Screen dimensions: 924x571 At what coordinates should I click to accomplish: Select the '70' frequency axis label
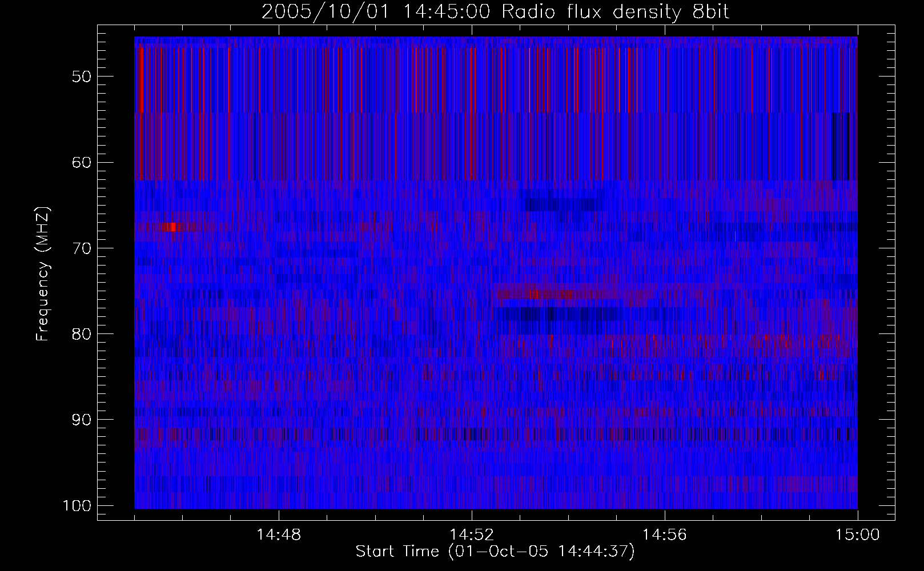tap(82, 248)
